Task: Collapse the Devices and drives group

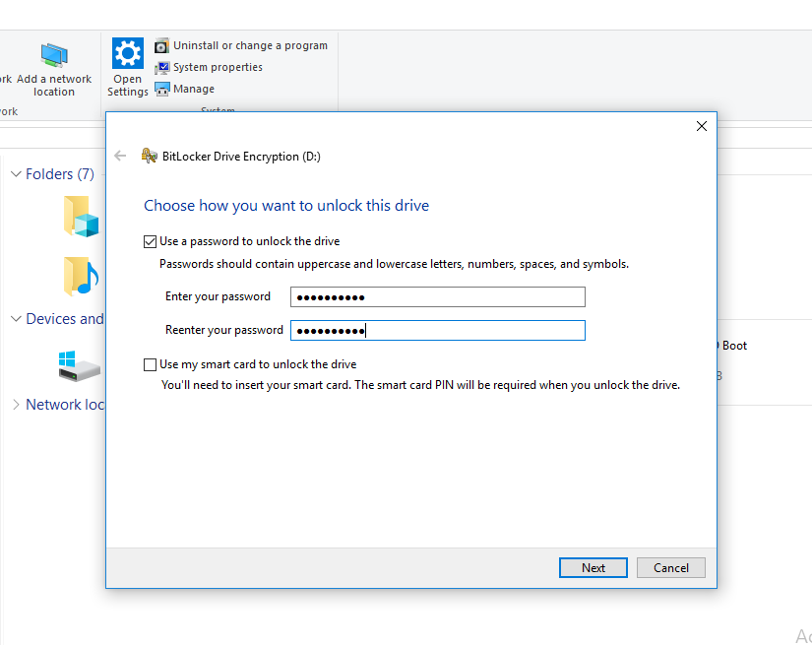Action: [16, 319]
